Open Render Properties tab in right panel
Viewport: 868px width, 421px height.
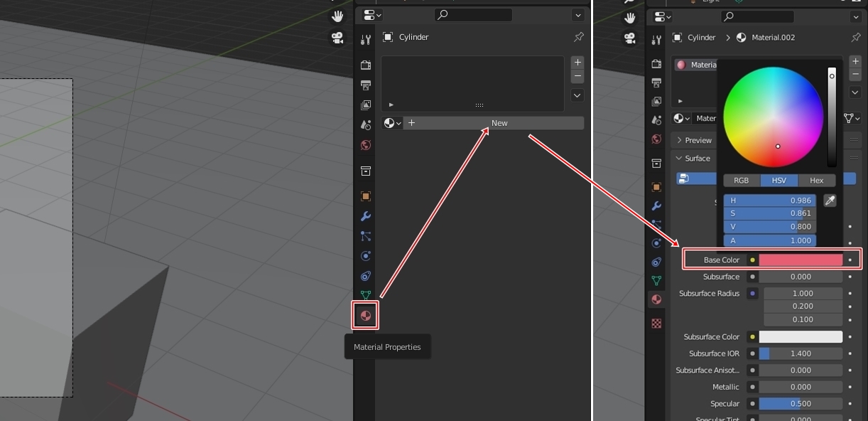click(x=656, y=63)
